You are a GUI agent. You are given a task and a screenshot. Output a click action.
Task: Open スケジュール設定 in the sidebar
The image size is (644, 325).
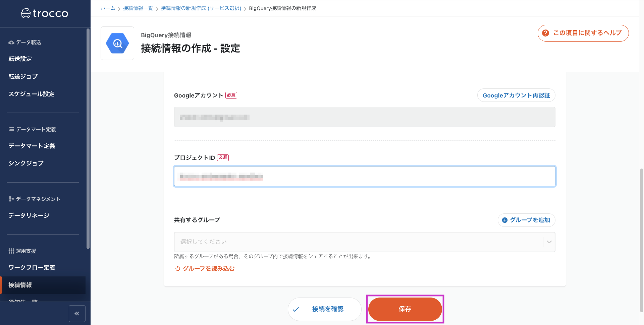tap(32, 94)
